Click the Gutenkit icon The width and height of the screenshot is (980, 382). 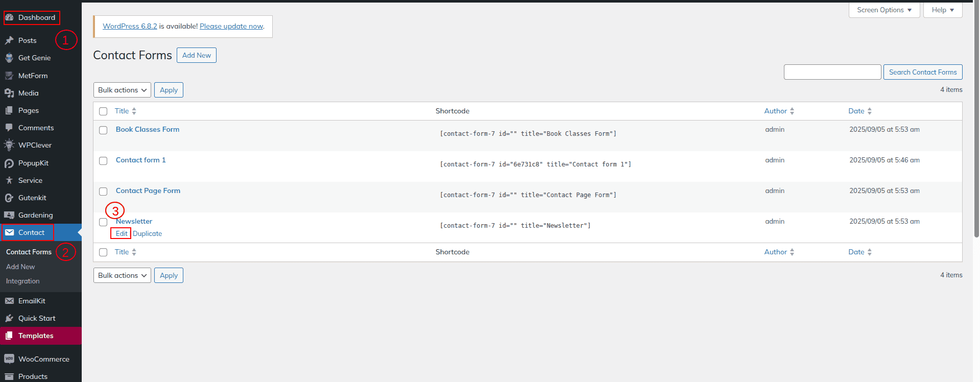coord(9,198)
